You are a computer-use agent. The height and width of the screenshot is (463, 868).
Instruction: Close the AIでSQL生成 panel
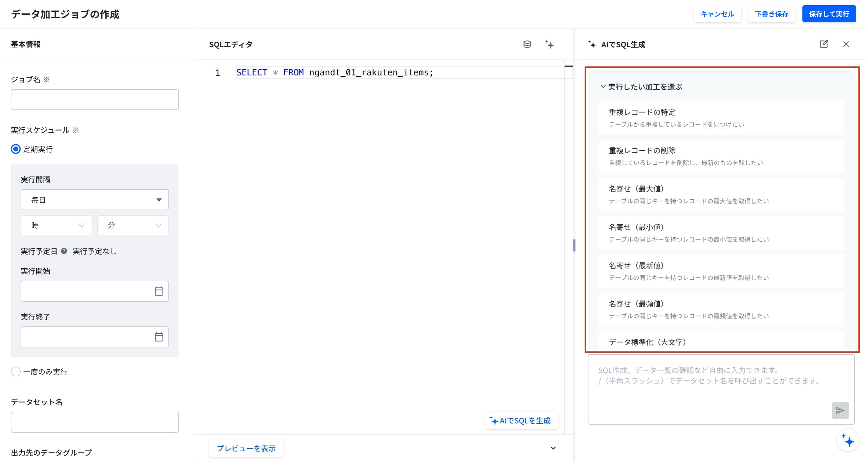point(846,44)
